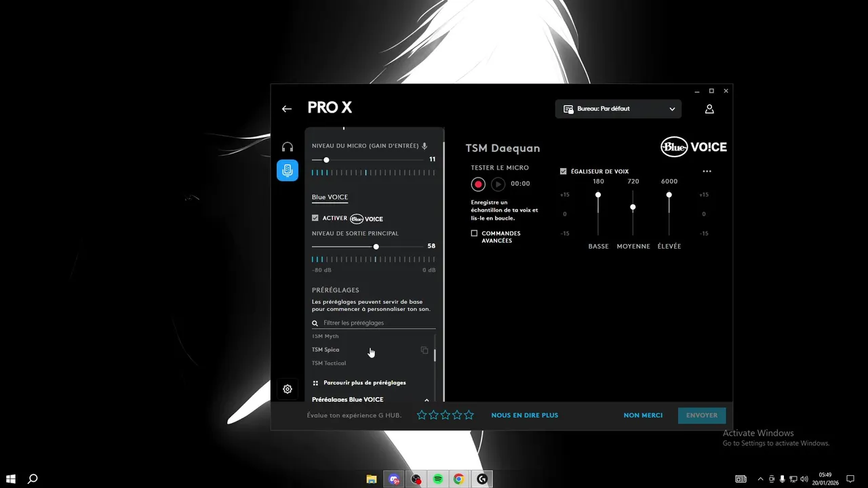Open the headphones audio settings tab

click(x=288, y=147)
